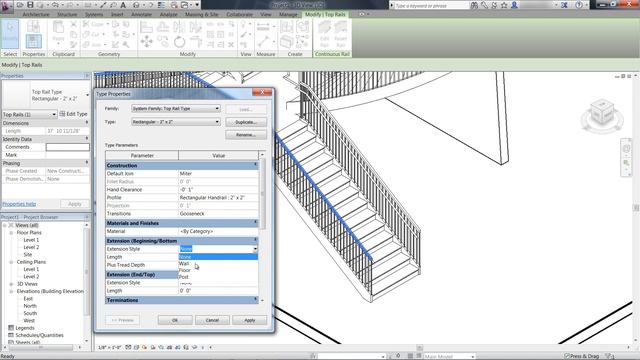The image size is (640, 360).
Task: Collapse the Floor Plans tree node
Action: click(11, 232)
